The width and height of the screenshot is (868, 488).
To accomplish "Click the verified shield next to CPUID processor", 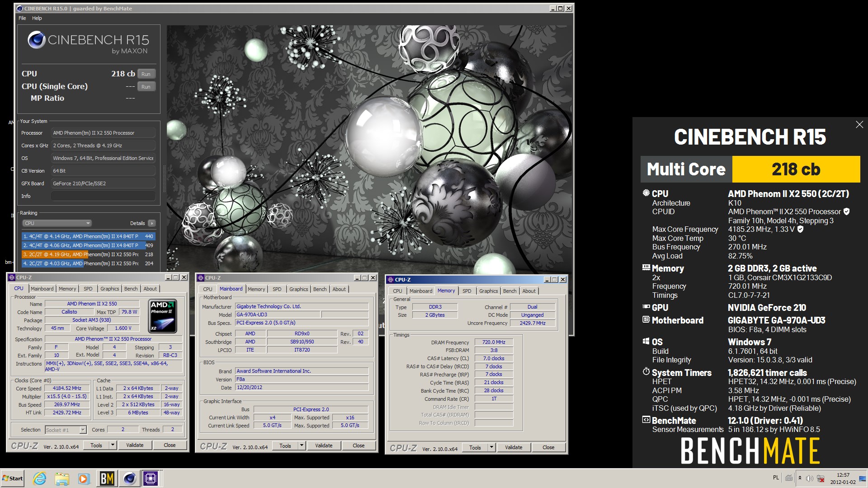I will [847, 211].
